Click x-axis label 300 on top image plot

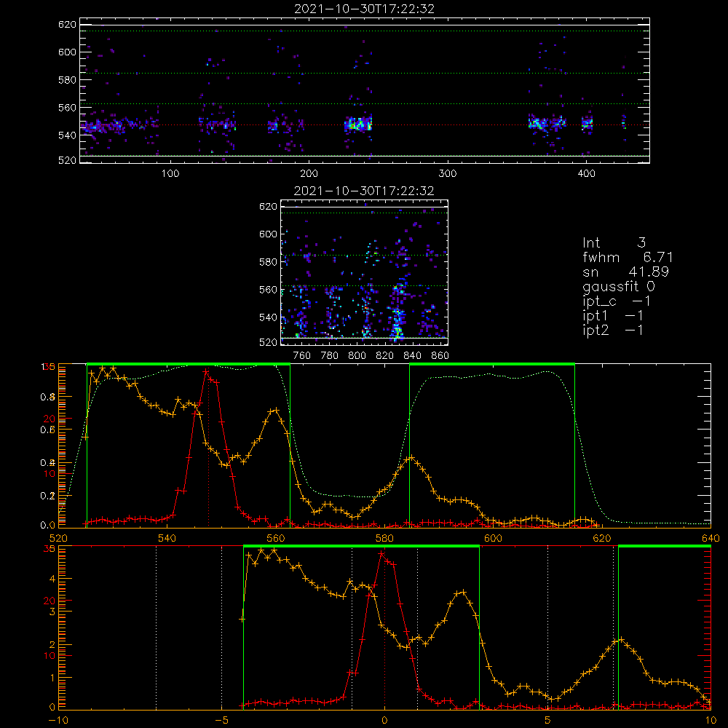pos(448,174)
